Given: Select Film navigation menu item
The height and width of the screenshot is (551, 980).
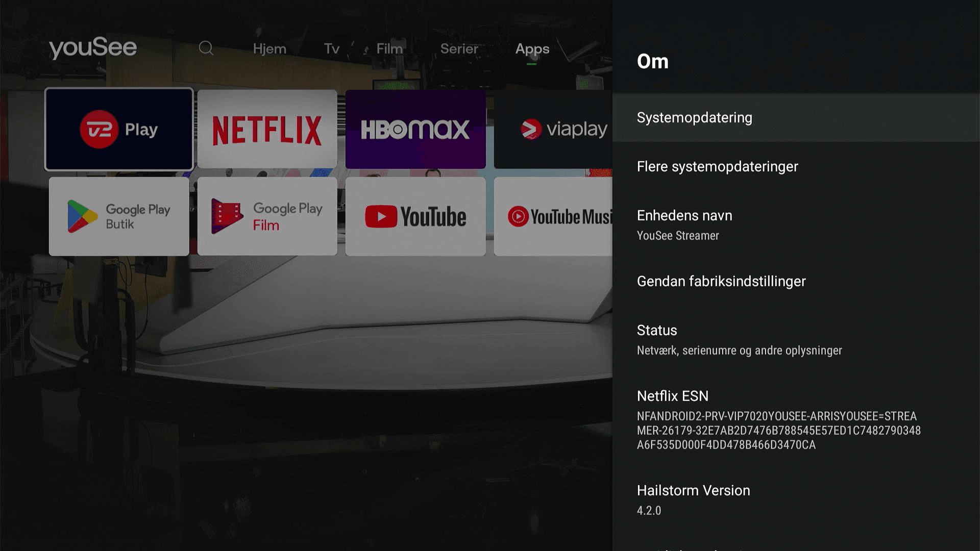Looking at the screenshot, I should (x=388, y=48).
